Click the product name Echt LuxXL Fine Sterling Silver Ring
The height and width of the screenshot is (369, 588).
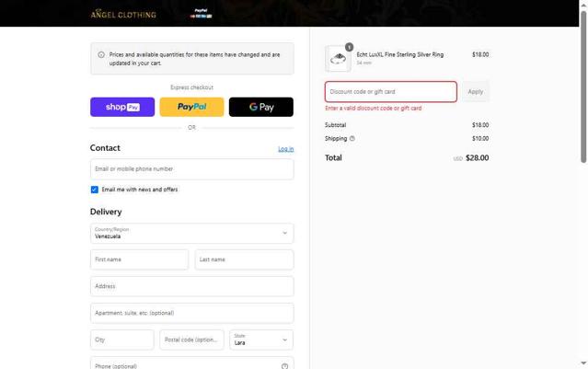point(399,54)
